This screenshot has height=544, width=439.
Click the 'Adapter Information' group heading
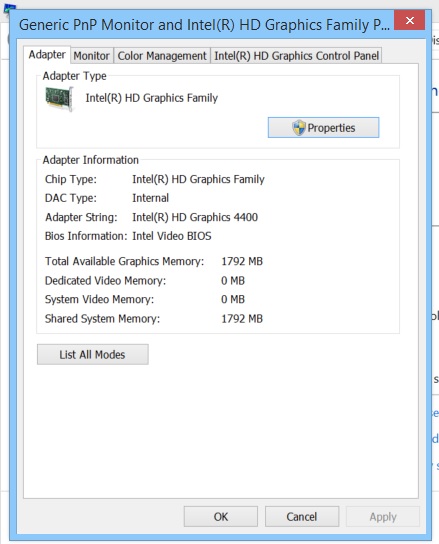pyautogui.click(x=91, y=160)
